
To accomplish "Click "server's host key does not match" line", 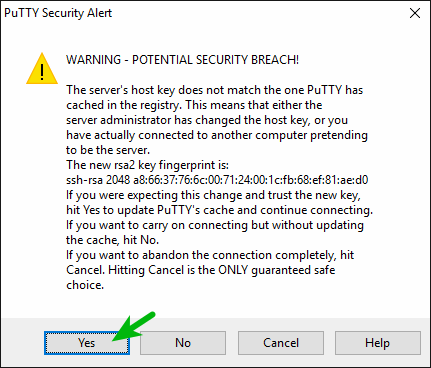I will [214, 90].
